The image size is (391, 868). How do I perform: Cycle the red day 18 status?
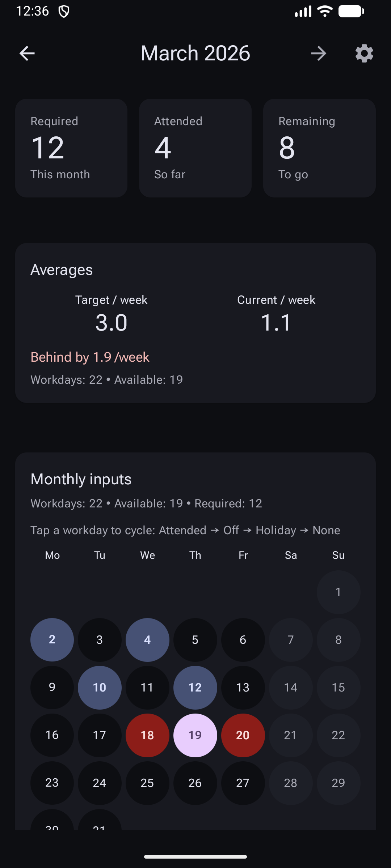pos(147,735)
